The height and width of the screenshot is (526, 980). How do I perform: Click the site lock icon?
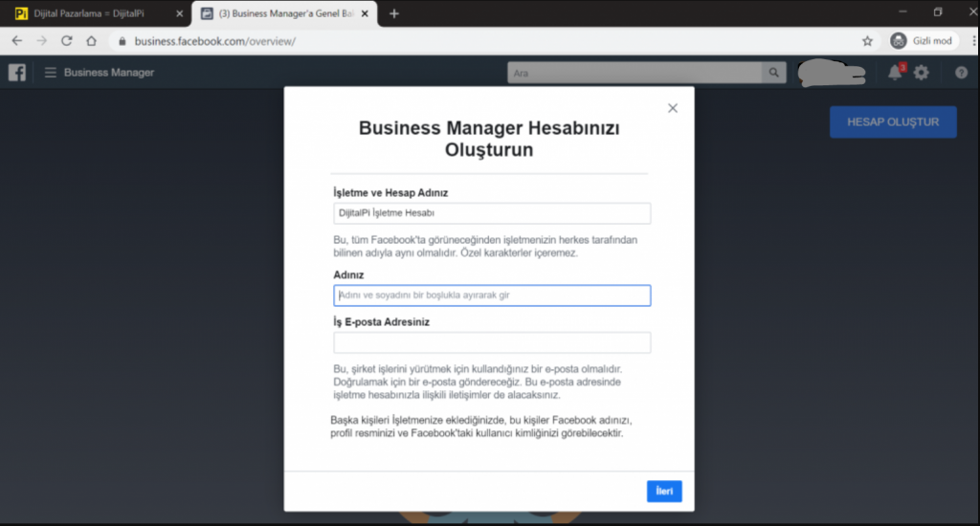point(122,41)
